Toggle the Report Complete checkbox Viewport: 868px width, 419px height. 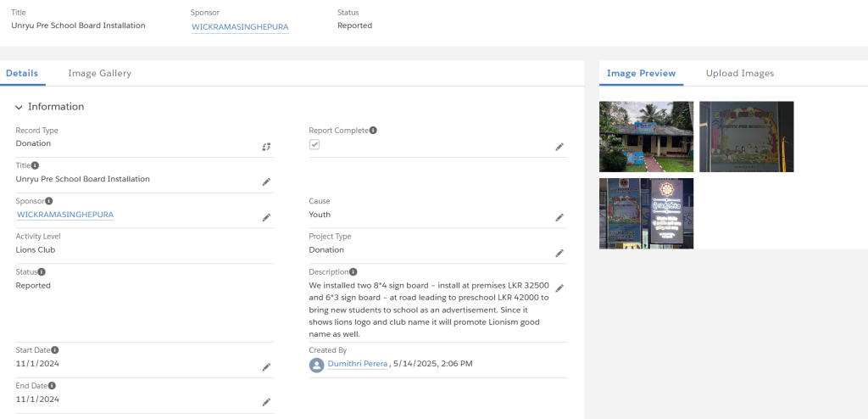[x=314, y=144]
